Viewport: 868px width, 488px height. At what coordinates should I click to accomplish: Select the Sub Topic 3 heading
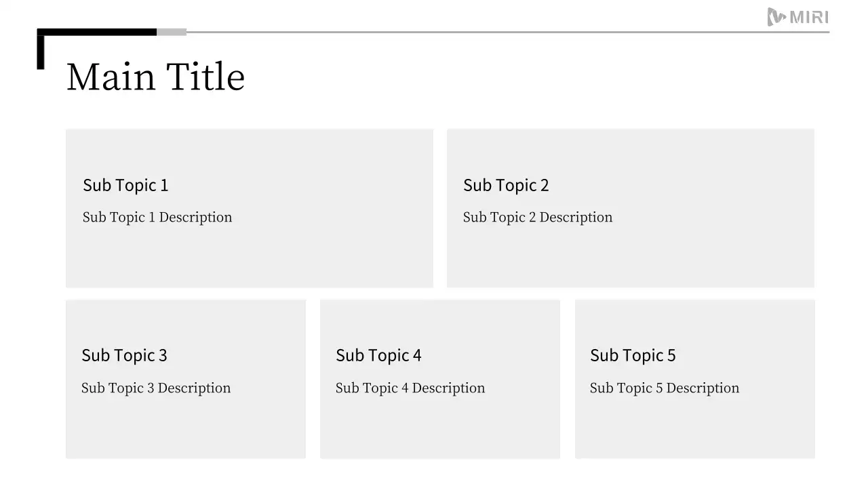[x=124, y=355]
